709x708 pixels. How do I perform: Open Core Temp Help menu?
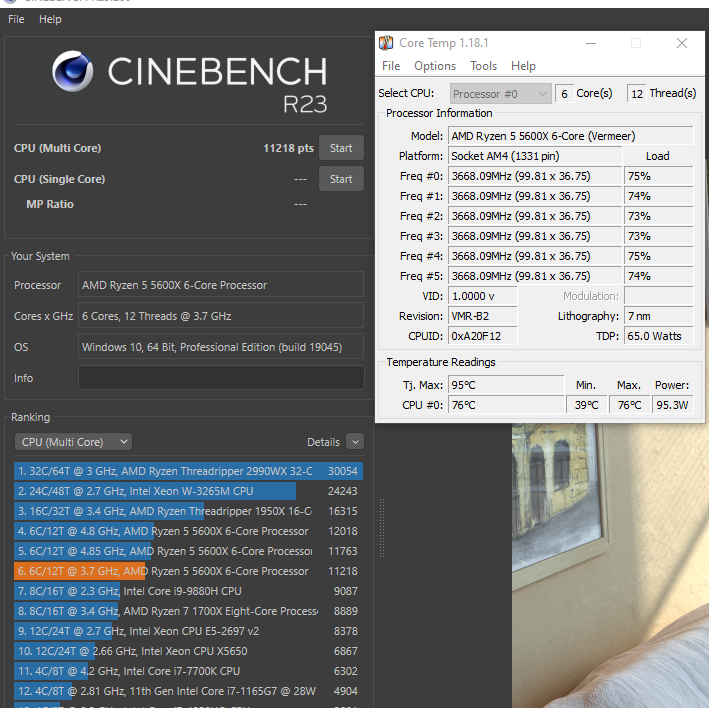tap(523, 66)
